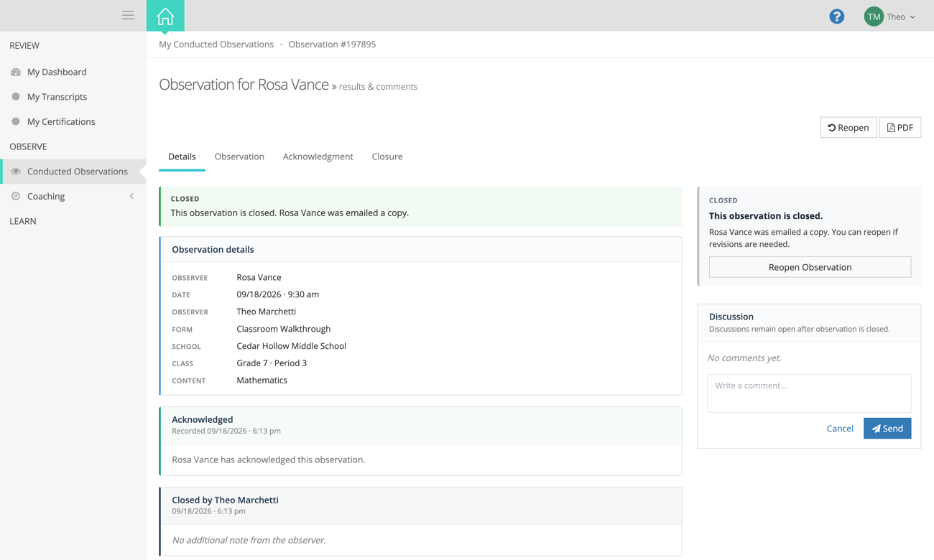
Task: Select Conducted Observations in sidebar
Action: click(x=78, y=172)
